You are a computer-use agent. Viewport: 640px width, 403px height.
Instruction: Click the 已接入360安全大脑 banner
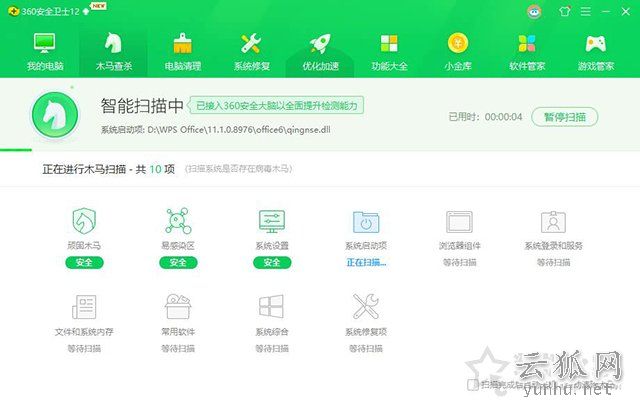(x=276, y=106)
